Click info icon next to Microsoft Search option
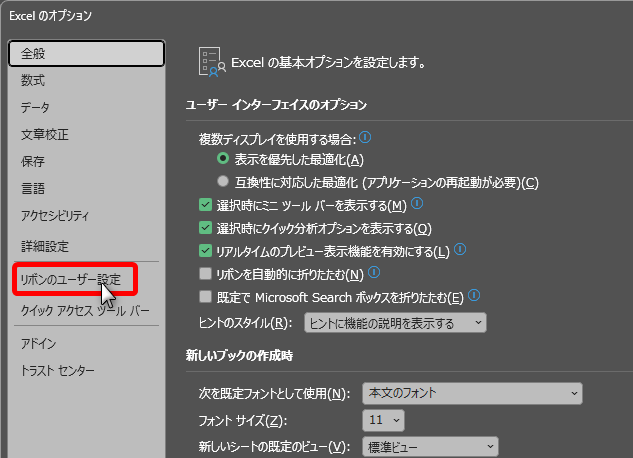Image resolution: width=633 pixels, height=458 pixels. click(x=474, y=295)
